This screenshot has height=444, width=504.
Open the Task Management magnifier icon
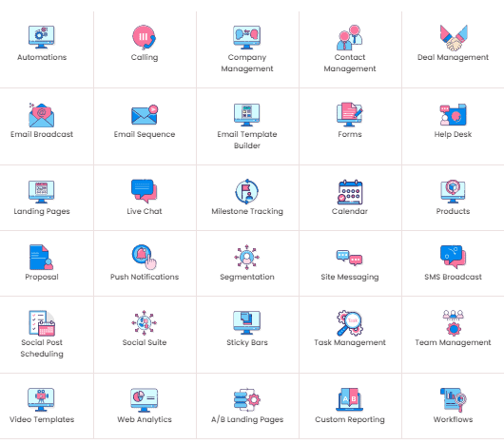350,323
